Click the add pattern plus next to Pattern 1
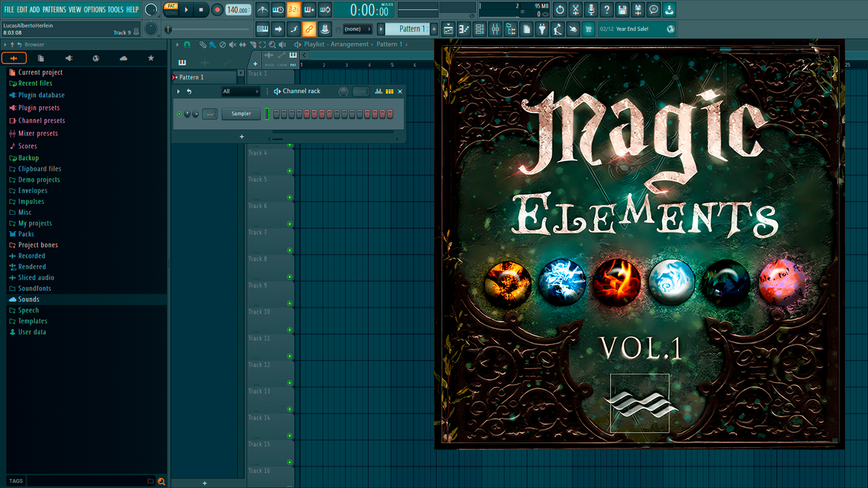This screenshot has height=488, width=868. (434, 29)
